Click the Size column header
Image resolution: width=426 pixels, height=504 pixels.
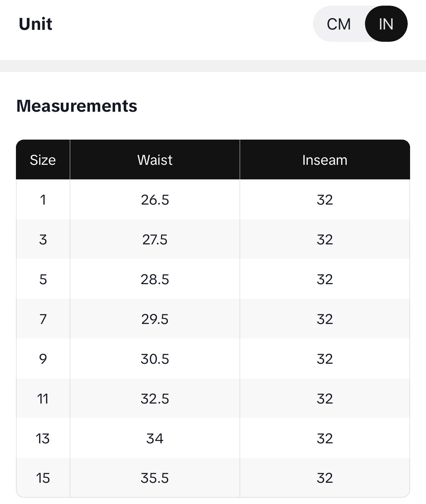coord(43,160)
